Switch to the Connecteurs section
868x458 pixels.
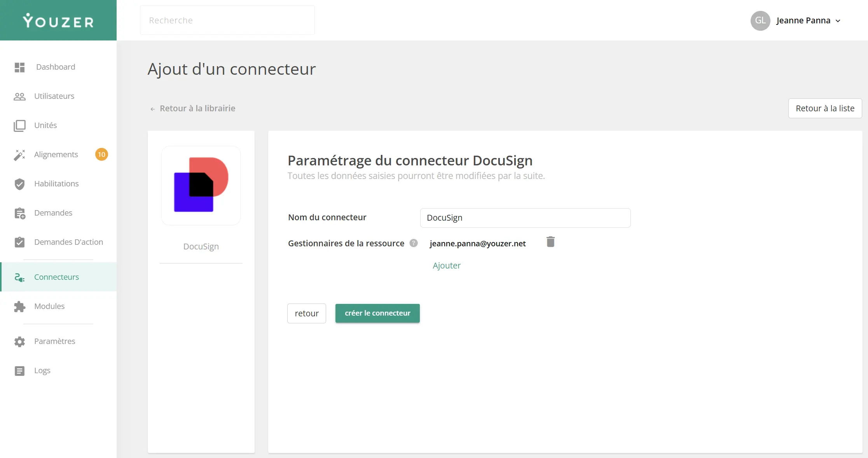click(x=56, y=277)
